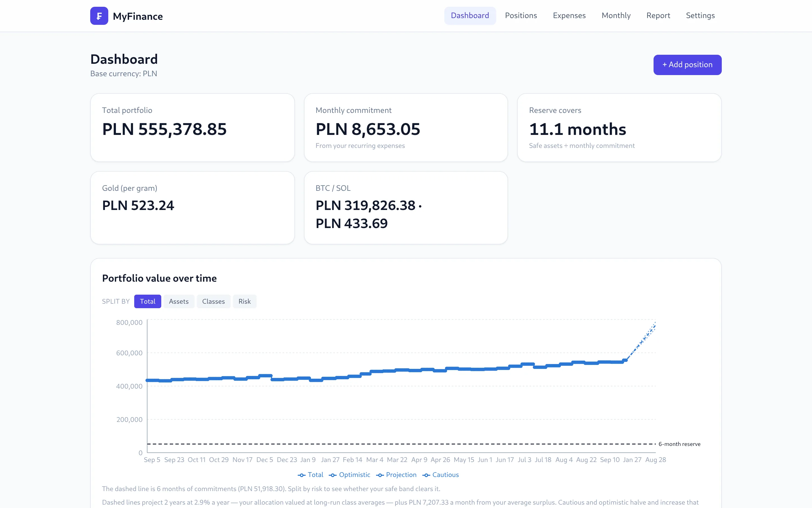Click the PLN 523.24 gold price

click(138, 205)
